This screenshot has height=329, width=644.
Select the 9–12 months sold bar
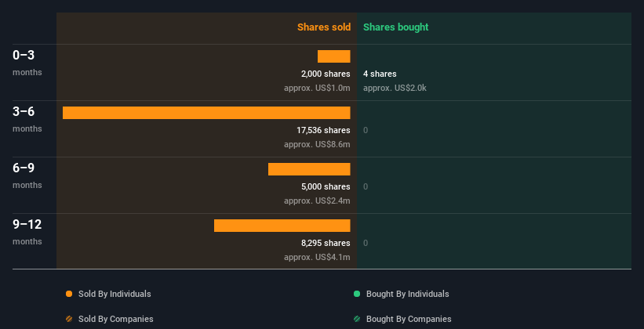pyautogui.click(x=282, y=226)
